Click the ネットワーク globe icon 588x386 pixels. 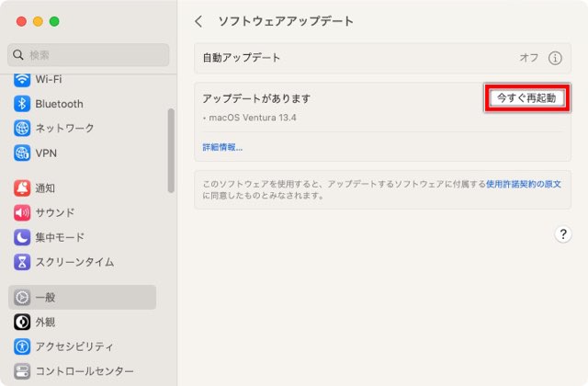coord(22,129)
